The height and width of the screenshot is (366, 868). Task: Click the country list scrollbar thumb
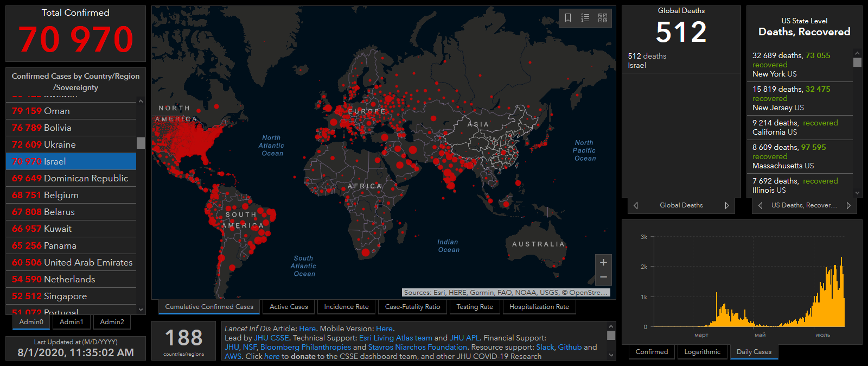click(x=141, y=143)
